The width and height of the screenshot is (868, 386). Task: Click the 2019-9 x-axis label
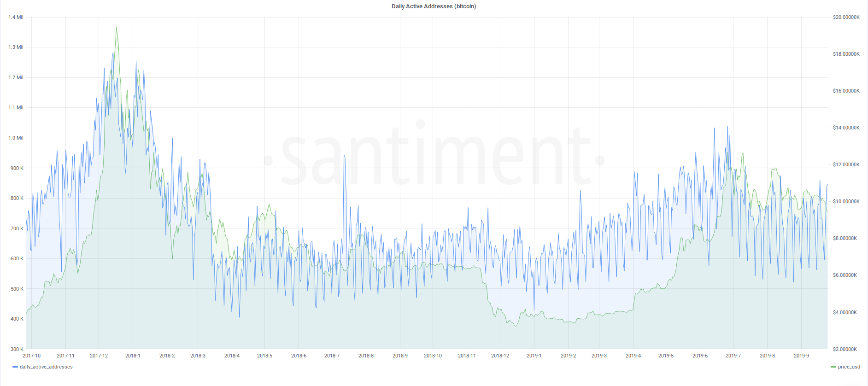pyautogui.click(x=801, y=356)
